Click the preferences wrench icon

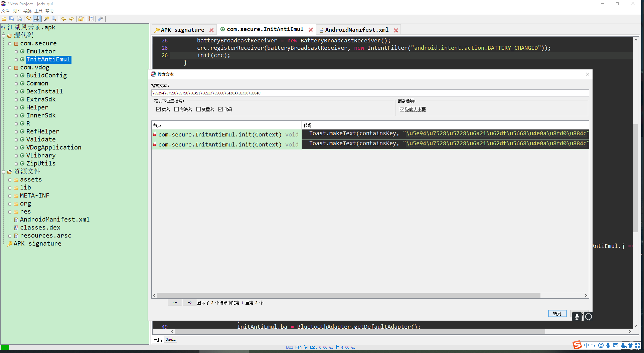coord(101,19)
